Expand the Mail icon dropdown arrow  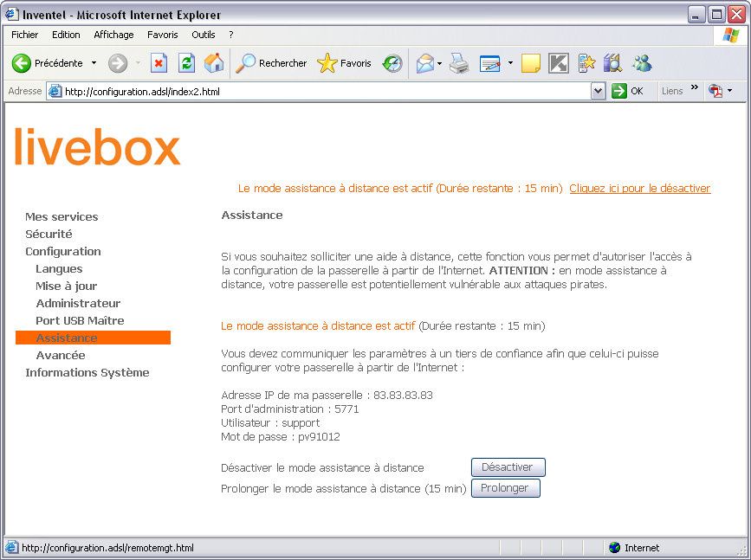[440, 63]
